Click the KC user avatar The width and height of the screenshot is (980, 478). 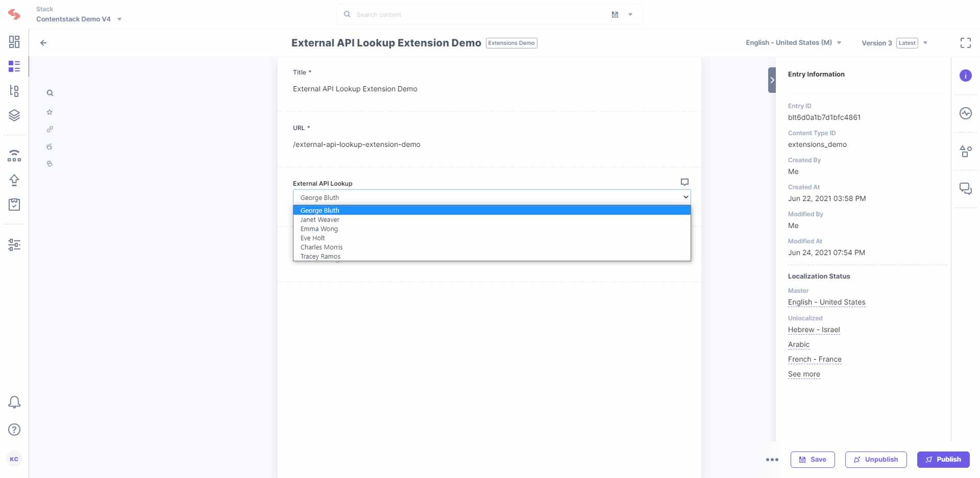click(x=14, y=459)
